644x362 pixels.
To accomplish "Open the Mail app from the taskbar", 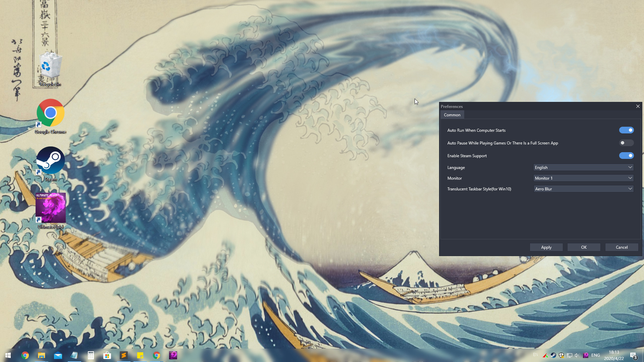I will tap(58, 355).
